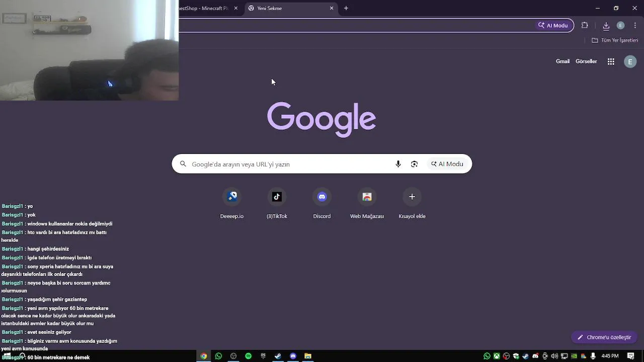Open the Görseller link

[x=586, y=61]
